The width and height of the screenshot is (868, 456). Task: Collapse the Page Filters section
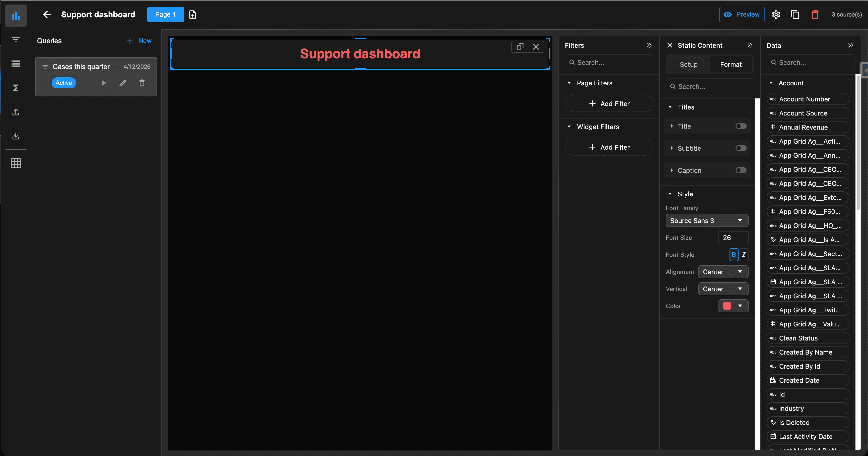tap(569, 83)
